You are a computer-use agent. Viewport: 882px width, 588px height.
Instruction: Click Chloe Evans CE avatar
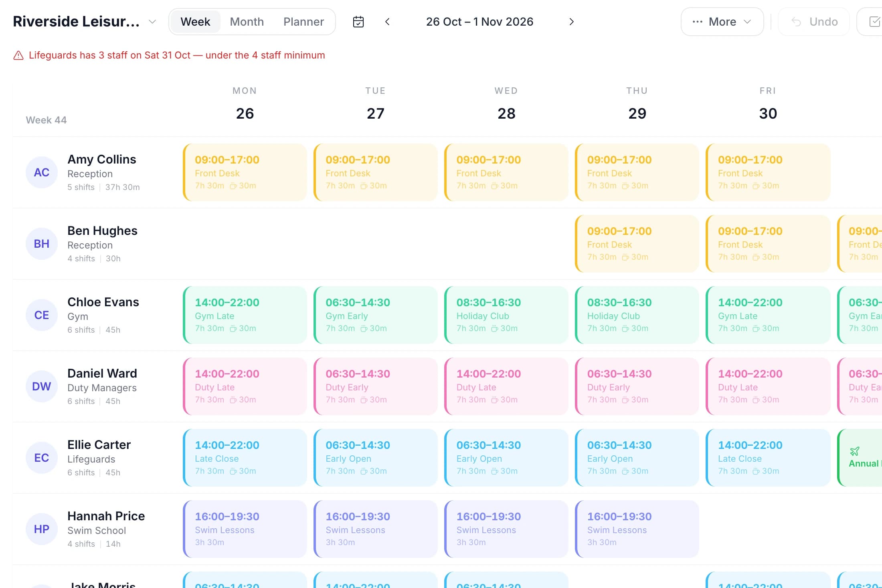(42, 315)
